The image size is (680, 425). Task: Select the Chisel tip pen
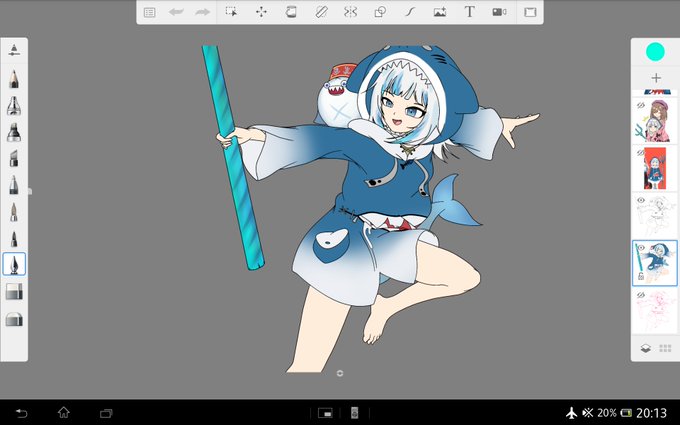click(14, 158)
